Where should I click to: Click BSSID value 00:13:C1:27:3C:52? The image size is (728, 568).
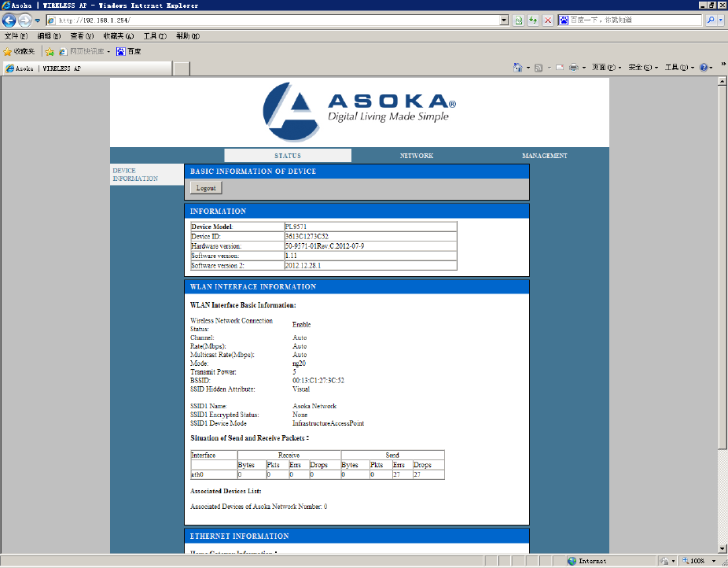tap(318, 380)
